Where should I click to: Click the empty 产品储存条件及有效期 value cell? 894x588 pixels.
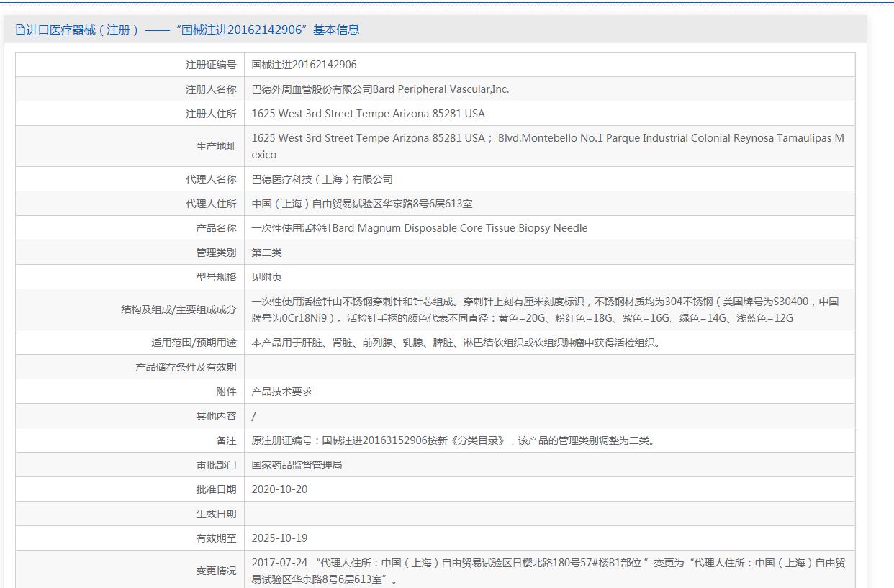pos(548,367)
